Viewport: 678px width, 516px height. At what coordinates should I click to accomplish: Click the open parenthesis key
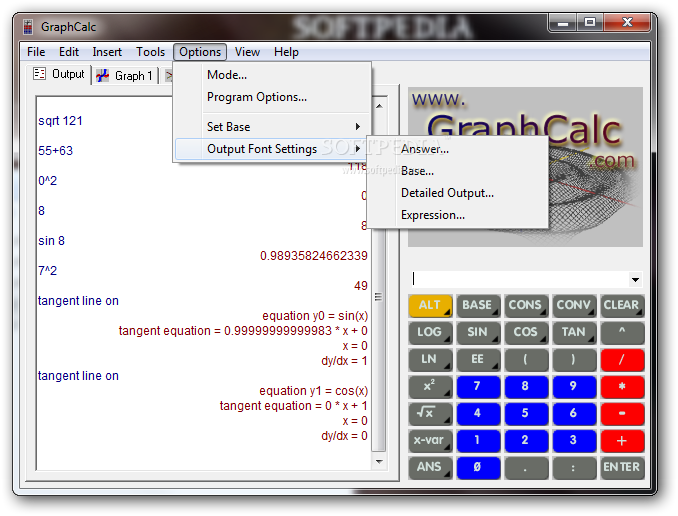pos(526,359)
